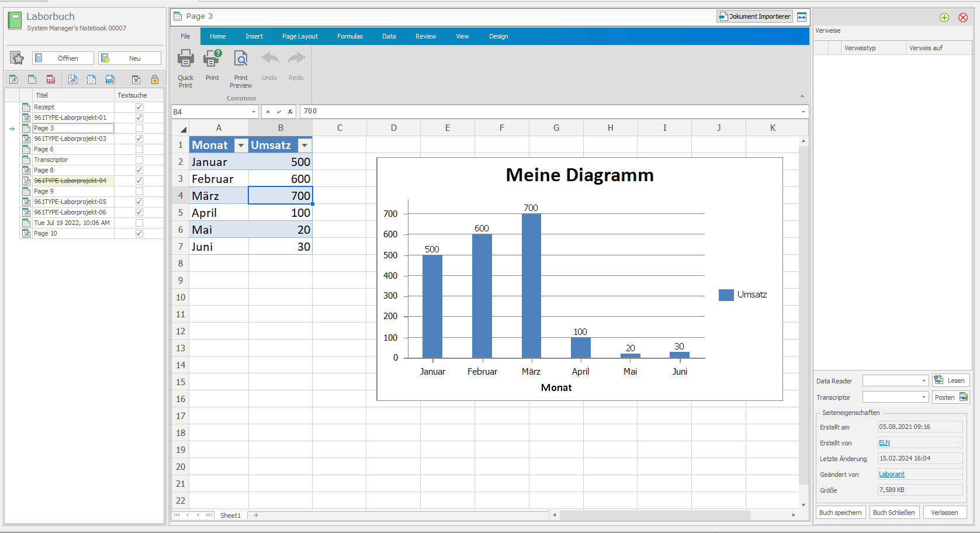Open the Erstellt von dropdown
Viewport: 980px width, 533px height.
pyautogui.click(x=958, y=442)
